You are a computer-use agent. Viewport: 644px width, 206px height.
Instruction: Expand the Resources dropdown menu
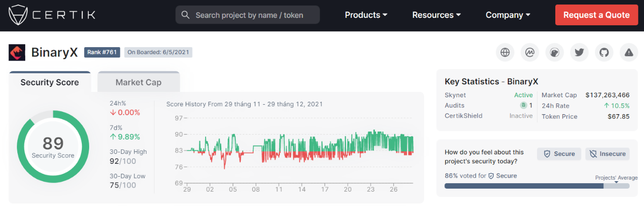[x=436, y=15]
